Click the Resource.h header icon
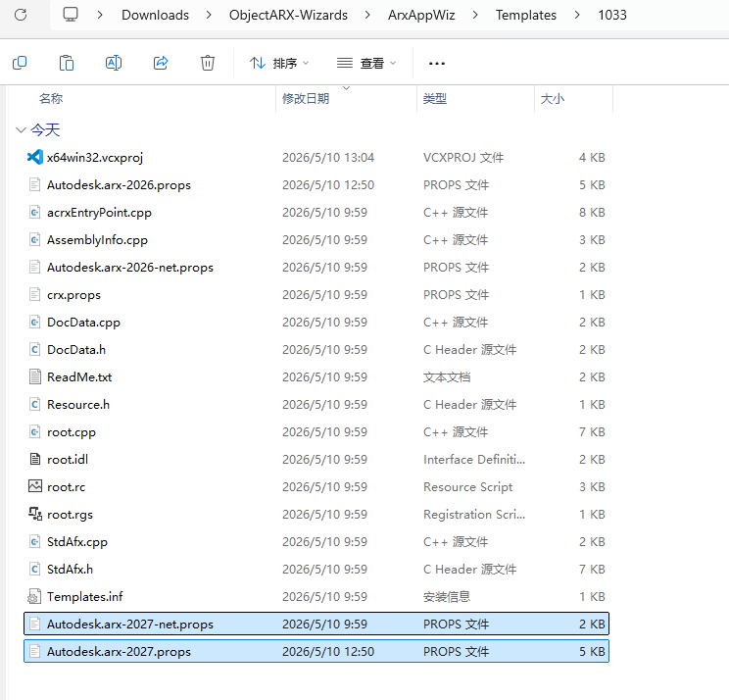729x700 pixels. [35, 404]
